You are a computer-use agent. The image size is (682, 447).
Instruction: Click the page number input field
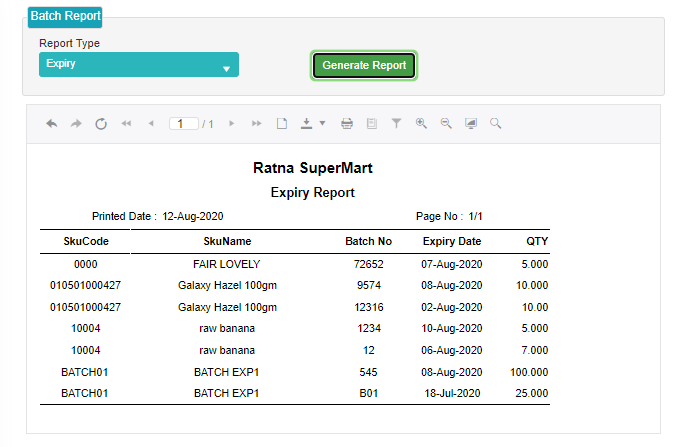point(184,124)
